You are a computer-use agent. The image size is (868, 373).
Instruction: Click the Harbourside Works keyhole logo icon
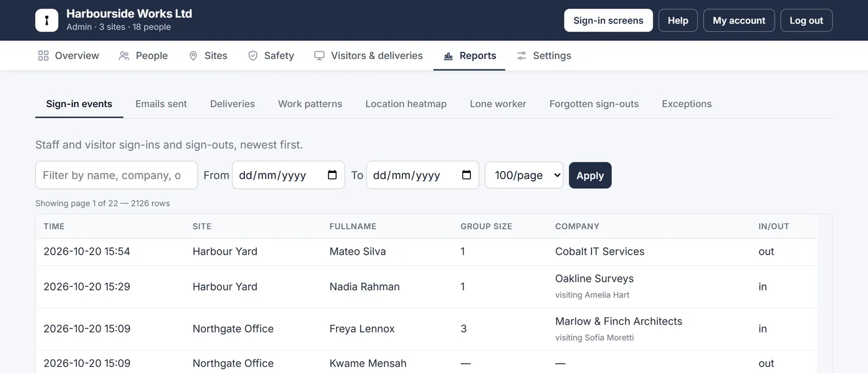(46, 20)
